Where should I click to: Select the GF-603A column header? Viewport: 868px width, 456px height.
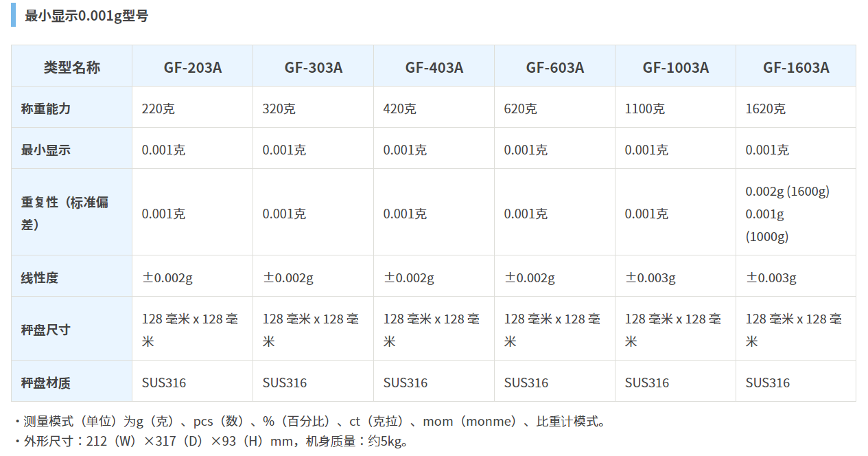coord(554,67)
